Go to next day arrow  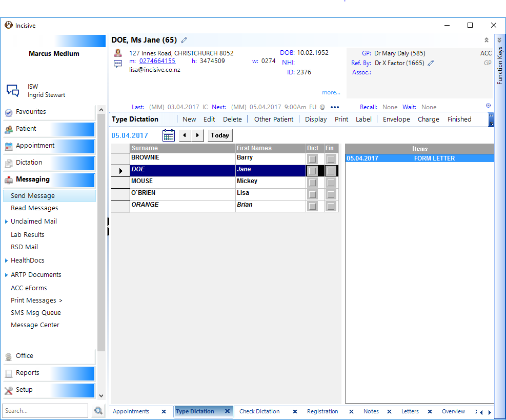pos(197,135)
